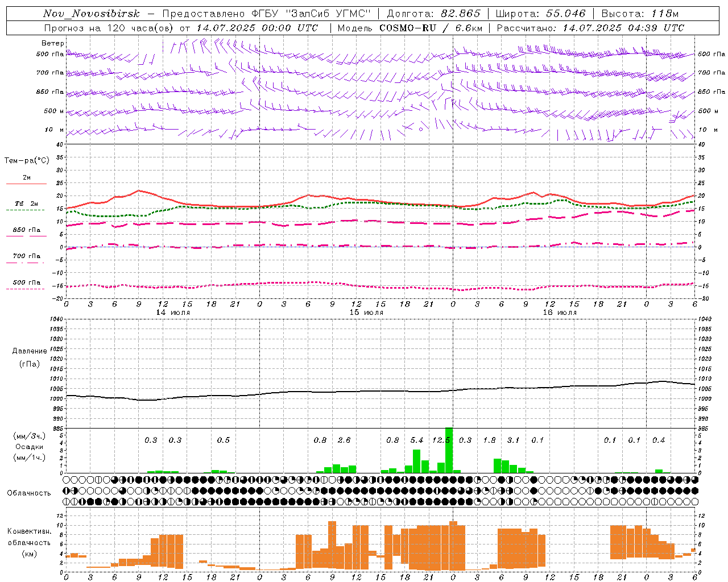This screenshot has width=728, height=582.
Task: Click the '16 июля' date label
Action: (560, 312)
